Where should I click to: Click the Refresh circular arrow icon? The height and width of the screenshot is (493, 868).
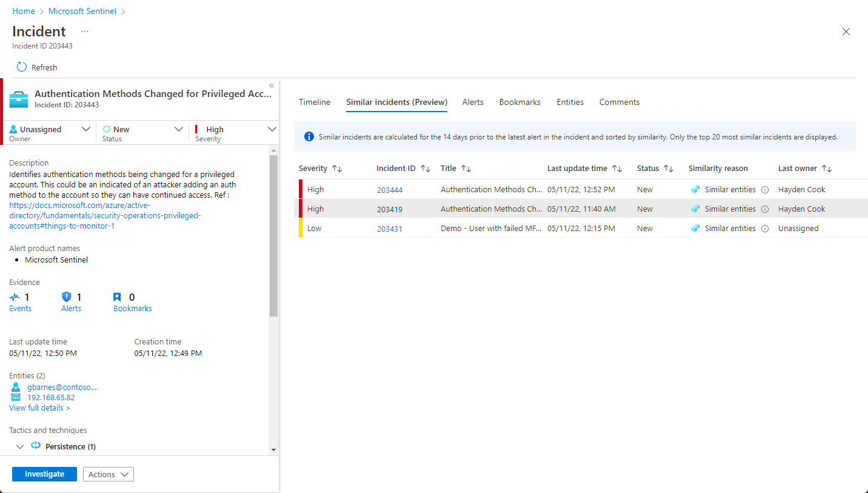tap(22, 67)
